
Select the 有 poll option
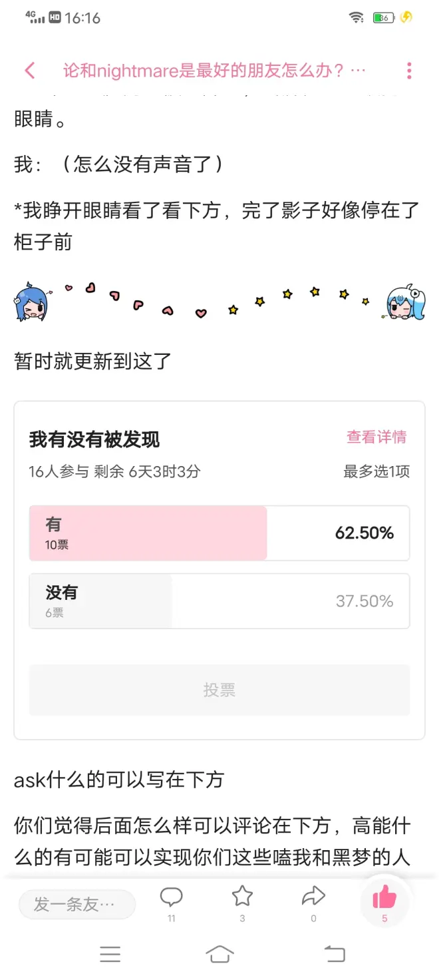click(219, 533)
